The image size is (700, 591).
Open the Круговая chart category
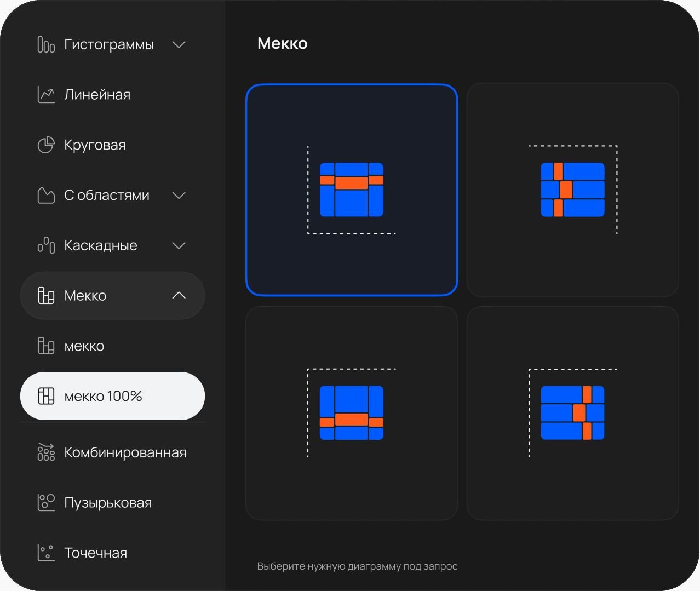pyautogui.click(x=95, y=145)
